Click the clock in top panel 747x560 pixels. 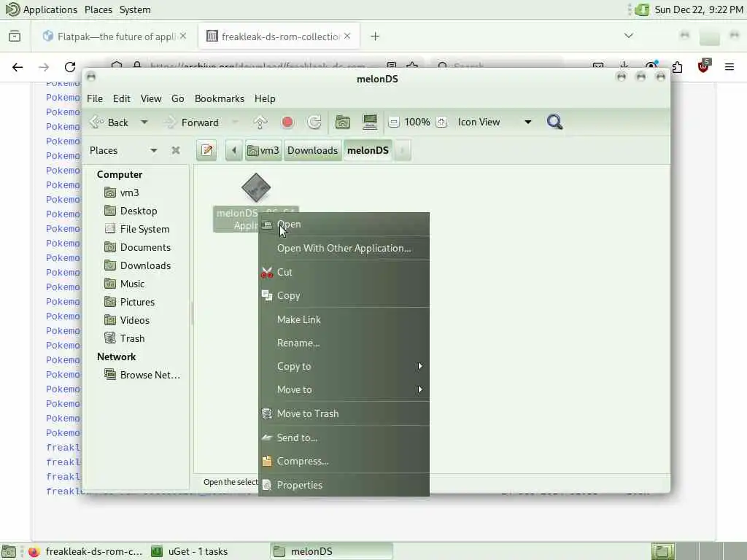coord(698,9)
